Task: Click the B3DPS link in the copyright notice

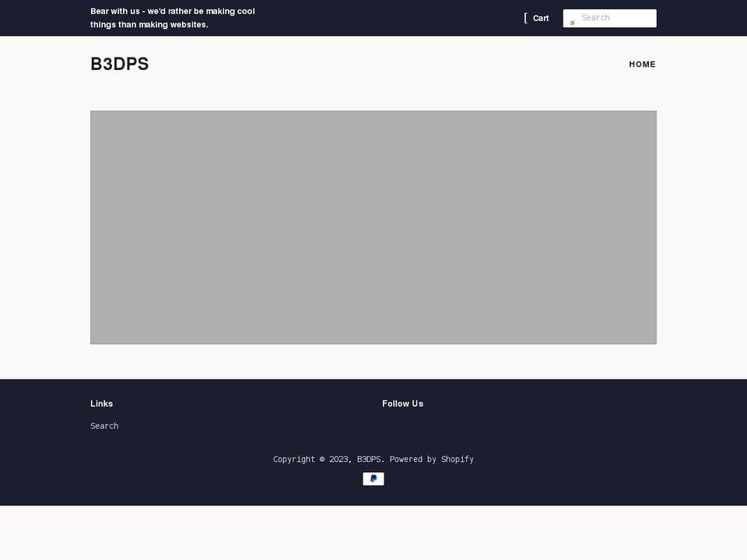Action: (369, 459)
